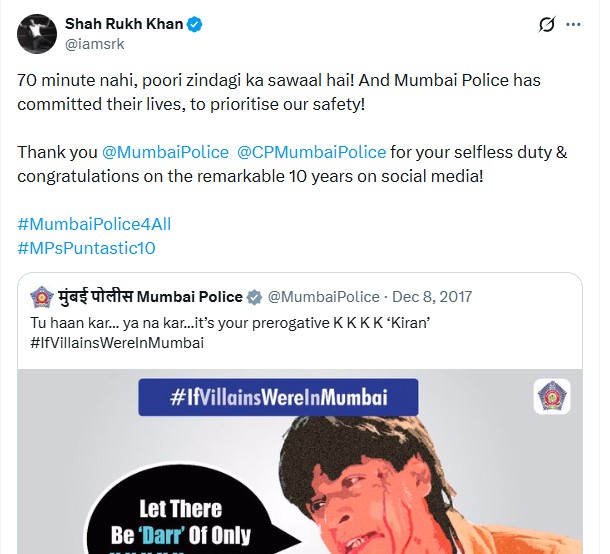Open Shah Rukh Khan's profile picture
The height and width of the screenshot is (554, 610).
pos(38,34)
